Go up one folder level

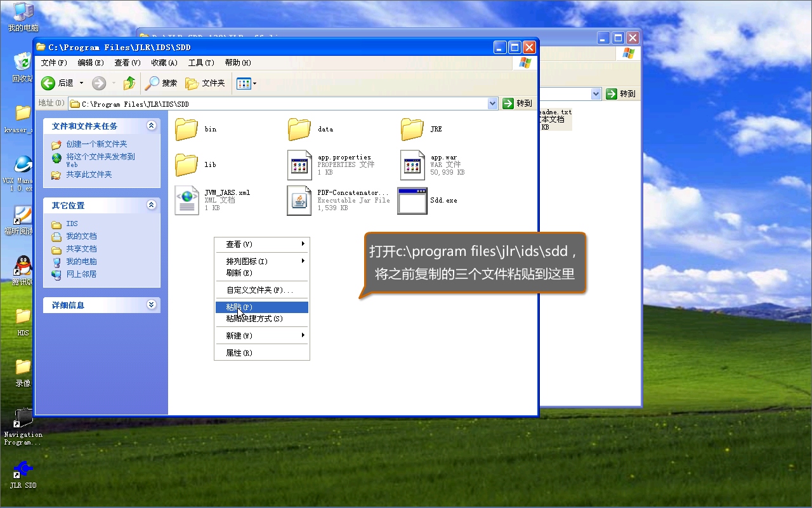point(129,83)
